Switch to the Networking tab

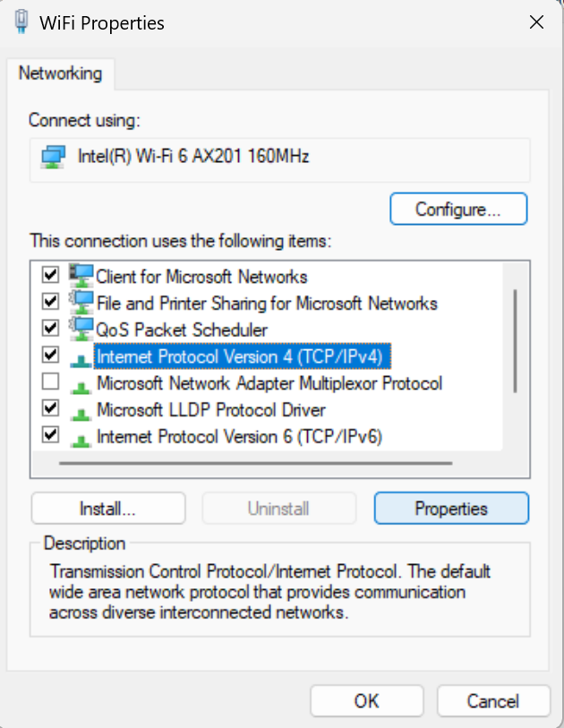(61, 73)
